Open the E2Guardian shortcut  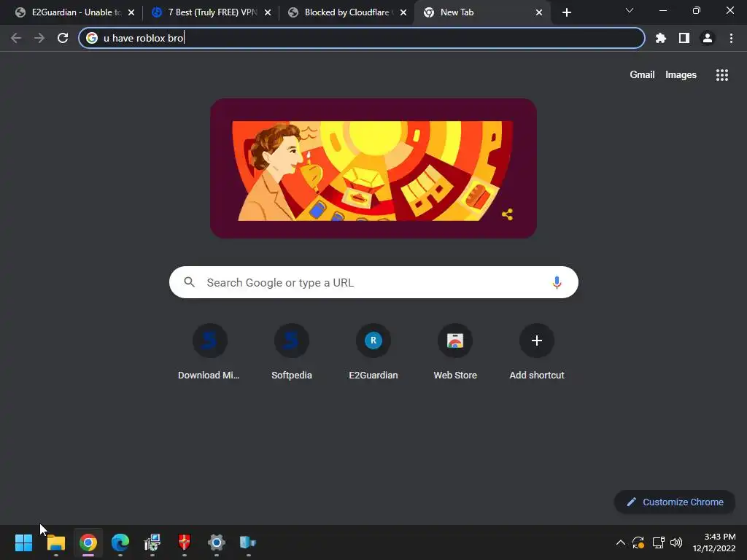pos(373,352)
